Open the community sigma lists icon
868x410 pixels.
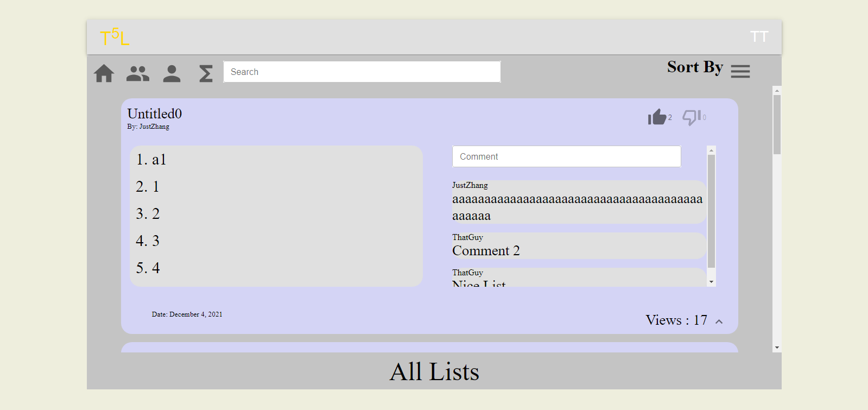(x=206, y=73)
